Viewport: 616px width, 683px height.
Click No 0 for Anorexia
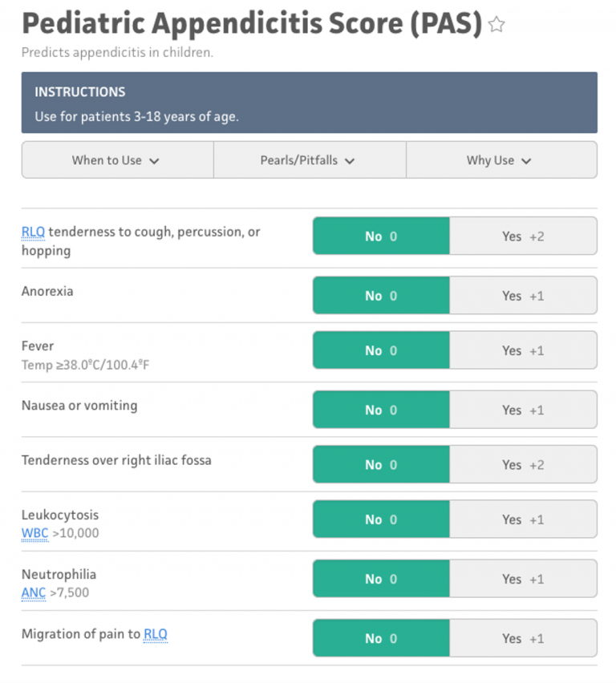pyautogui.click(x=381, y=296)
